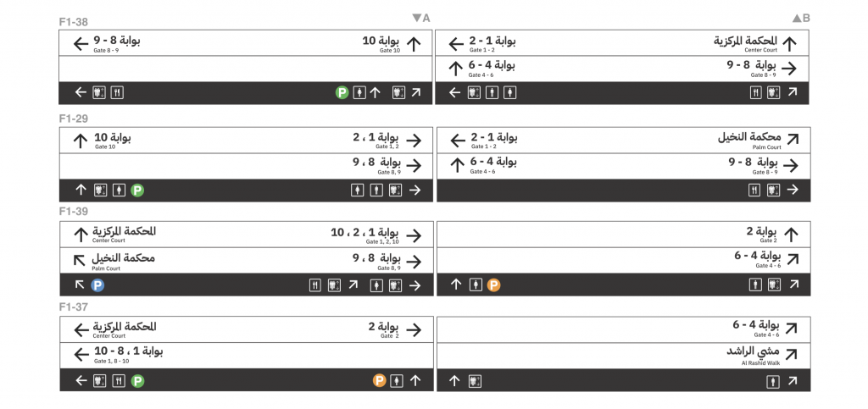868x409 pixels.
Task: Click the up arrow beside F1-38 Center Court
Action: point(790,44)
